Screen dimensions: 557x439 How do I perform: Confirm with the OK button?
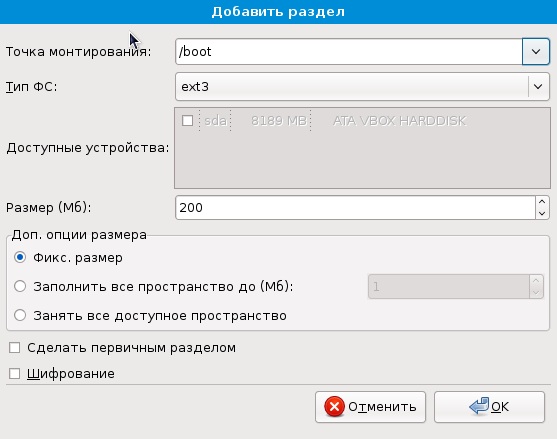pyautogui.click(x=489, y=407)
